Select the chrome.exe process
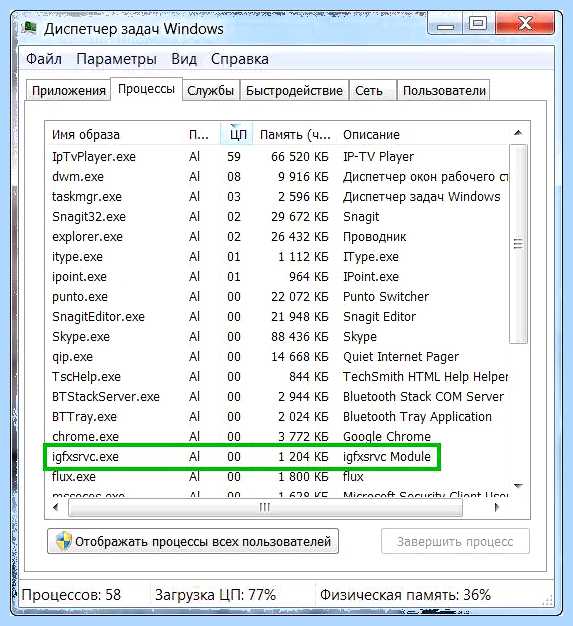573x626 pixels. coord(278,436)
